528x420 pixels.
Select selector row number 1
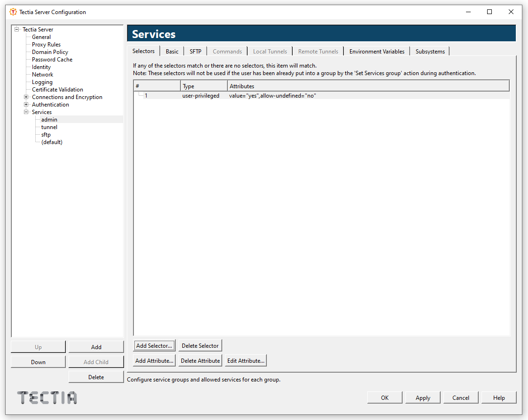146,96
